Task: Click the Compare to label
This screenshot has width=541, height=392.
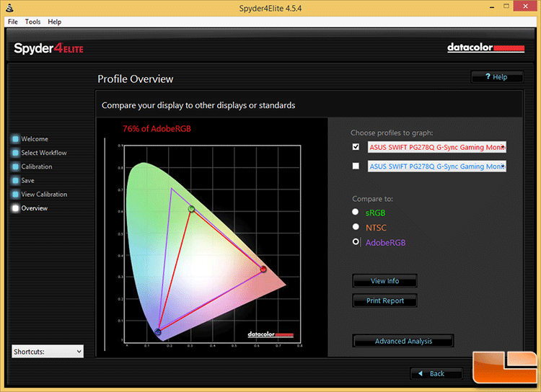Action: pyautogui.click(x=373, y=199)
